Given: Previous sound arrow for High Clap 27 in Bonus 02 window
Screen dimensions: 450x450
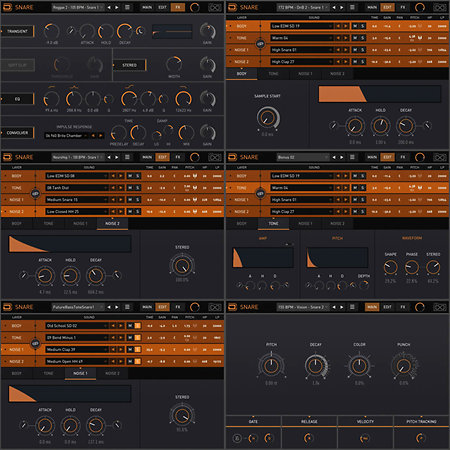Looking at the screenshot, I should [x=338, y=212].
